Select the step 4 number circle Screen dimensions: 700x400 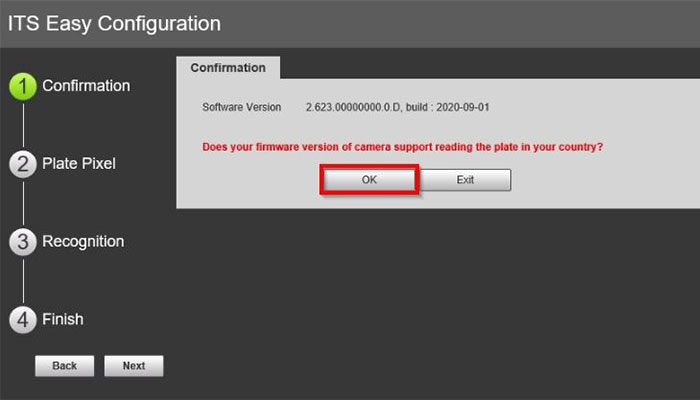23,320
